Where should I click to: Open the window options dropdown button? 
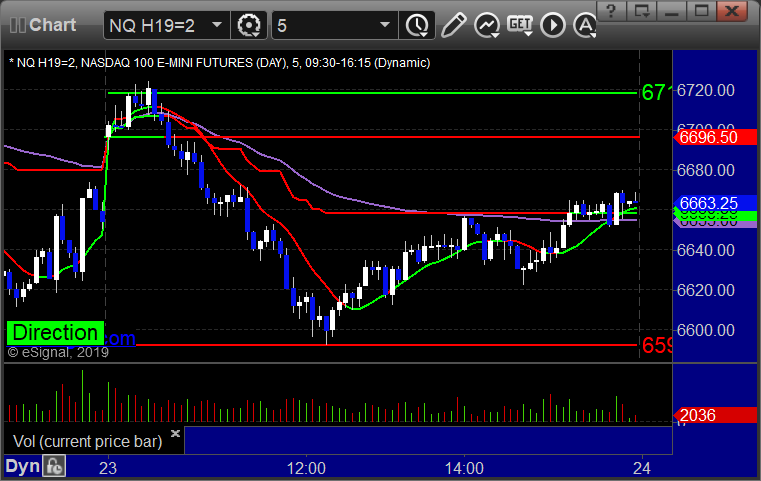click(642, 11)
